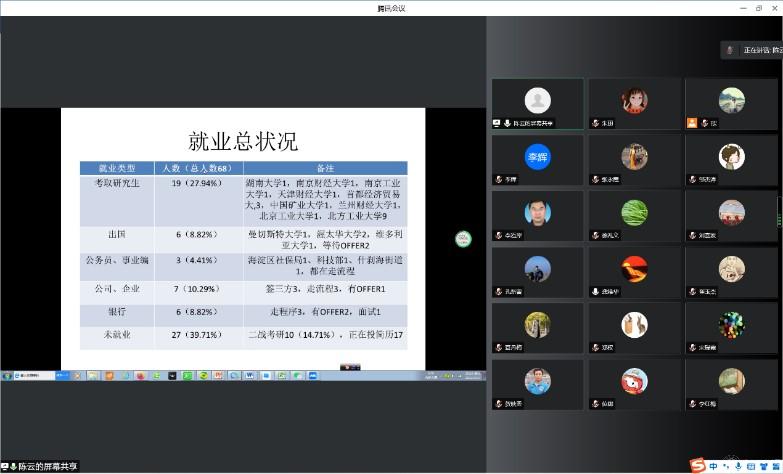783x474 pixels.
Task: Click the Sogou toolbar voice input microphone icon
Action: [738, 465]
